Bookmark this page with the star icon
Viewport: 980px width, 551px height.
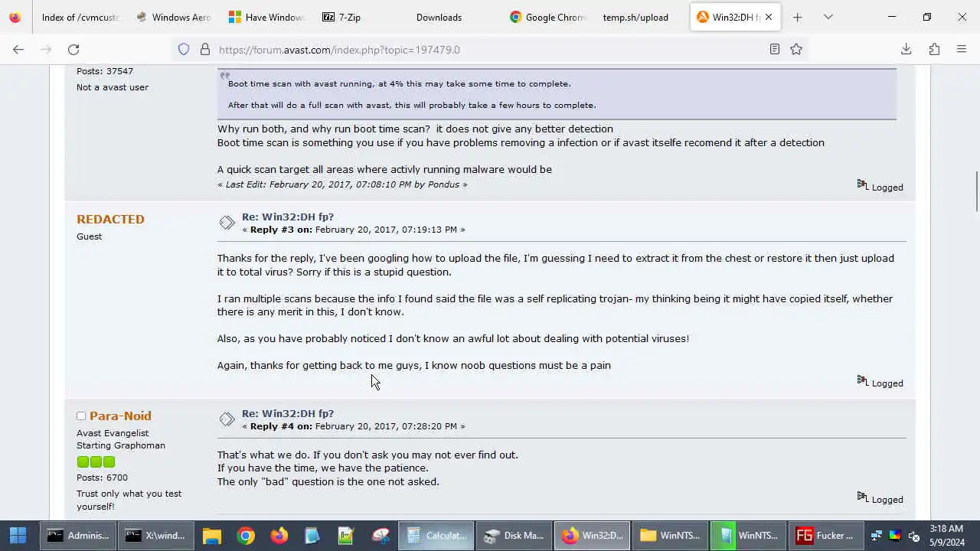(796, 50)
